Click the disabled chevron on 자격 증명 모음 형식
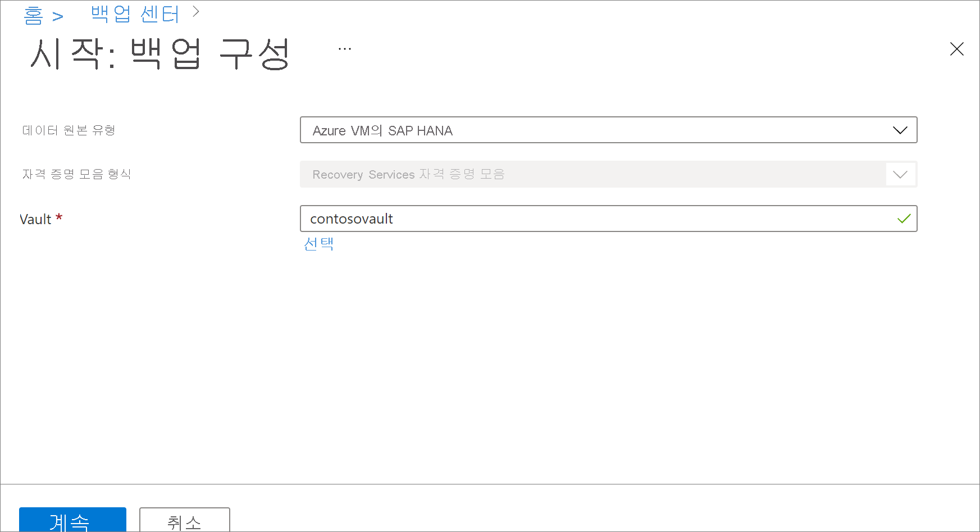Viewport: 980px width, 532px height. [900, 174]
